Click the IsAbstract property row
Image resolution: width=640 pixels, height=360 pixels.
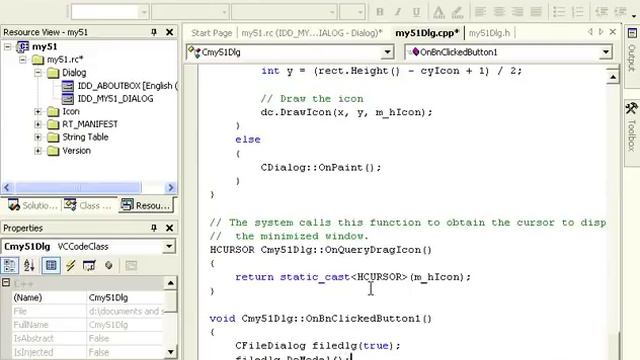point(88,338)
